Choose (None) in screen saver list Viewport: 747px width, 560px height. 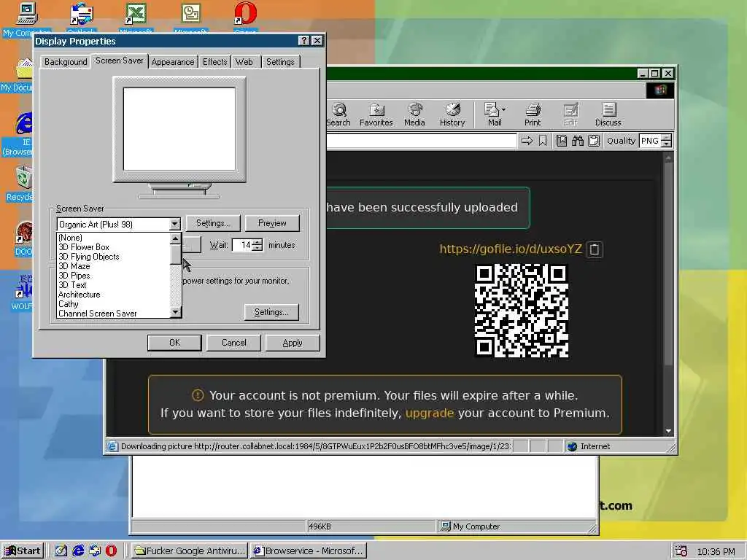(113, 238)
